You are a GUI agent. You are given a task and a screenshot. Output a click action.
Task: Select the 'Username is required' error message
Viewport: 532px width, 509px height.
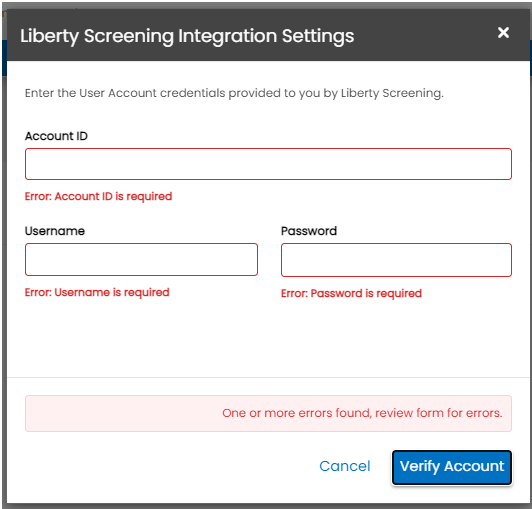pyautogui.click(x=97, y=293)
